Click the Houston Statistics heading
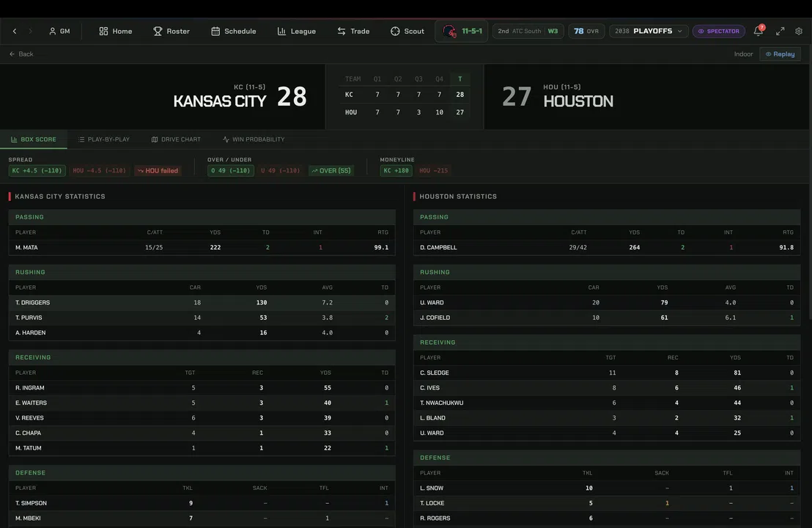Viewport: 812px width, 528px height. (x=458, y=197)
